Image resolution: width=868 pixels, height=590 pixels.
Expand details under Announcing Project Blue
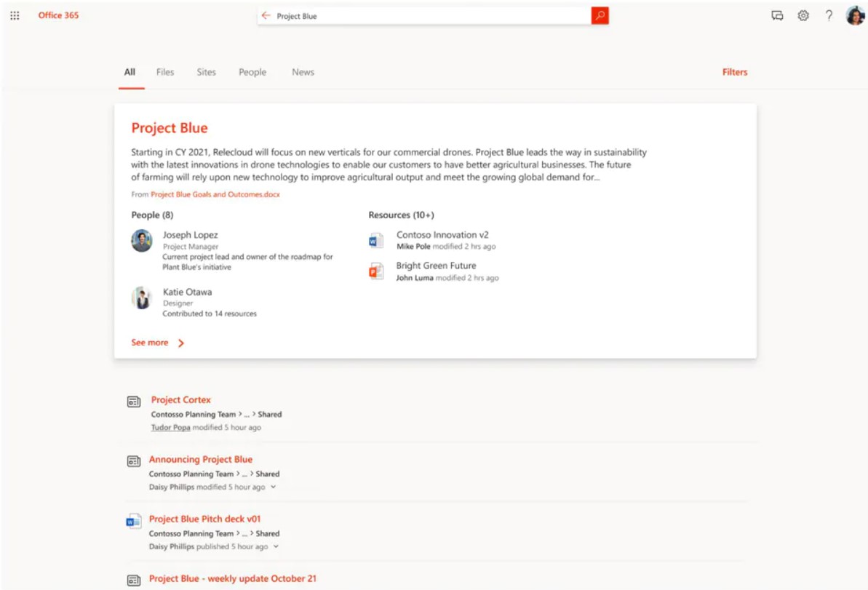[x=273, y=487]
